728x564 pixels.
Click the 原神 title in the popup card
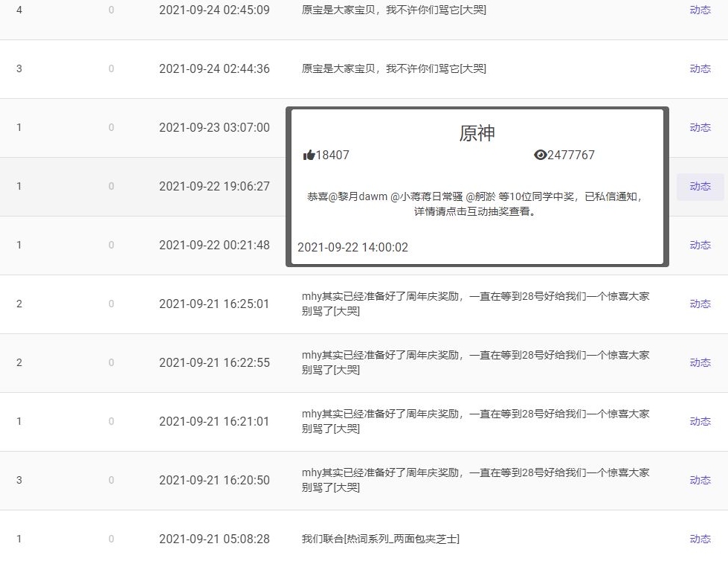477,134
